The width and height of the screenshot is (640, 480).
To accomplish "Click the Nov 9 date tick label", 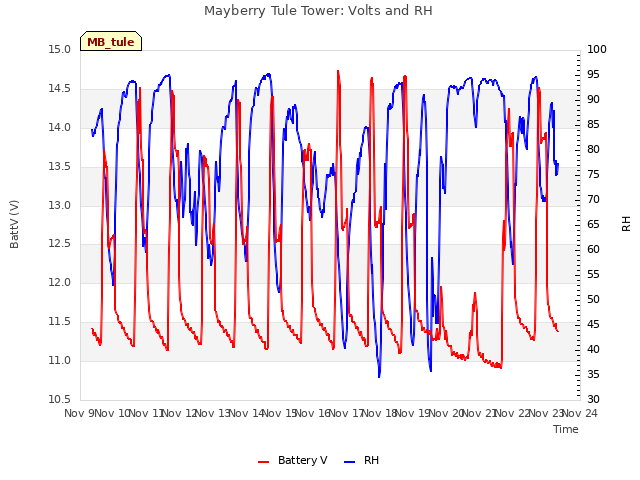I will pyautogui.click(x=79, y=414).
